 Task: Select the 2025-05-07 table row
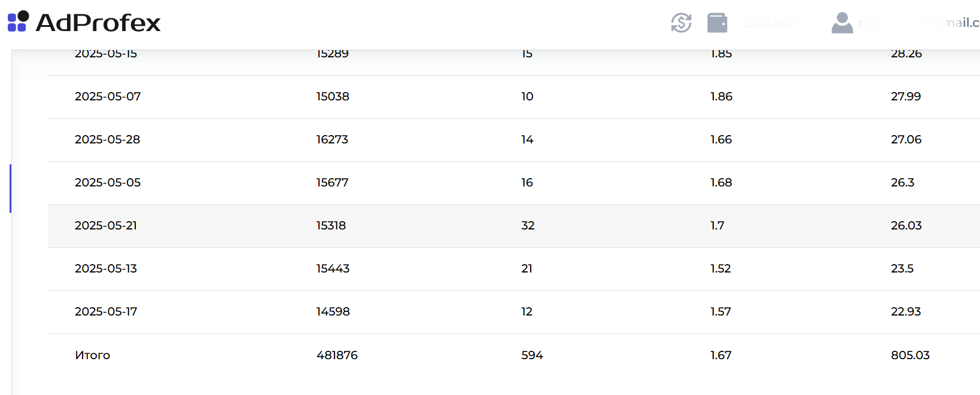click(514, 97)
